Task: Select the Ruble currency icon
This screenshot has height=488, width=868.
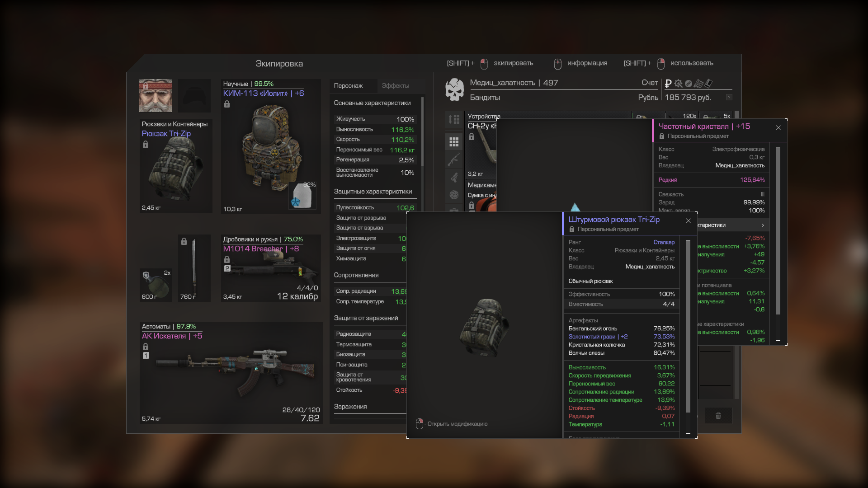Action: 668,84
